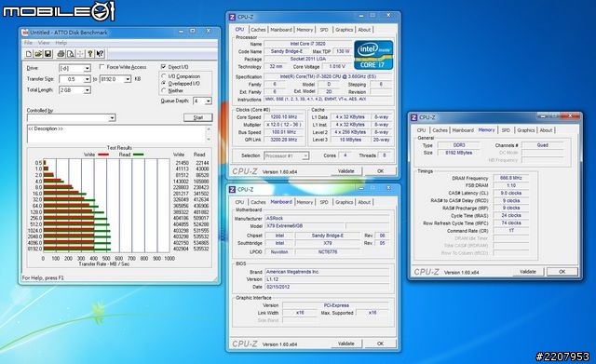
Task: Click the Channels # value 'Quad'
Action: click(542, 145)
